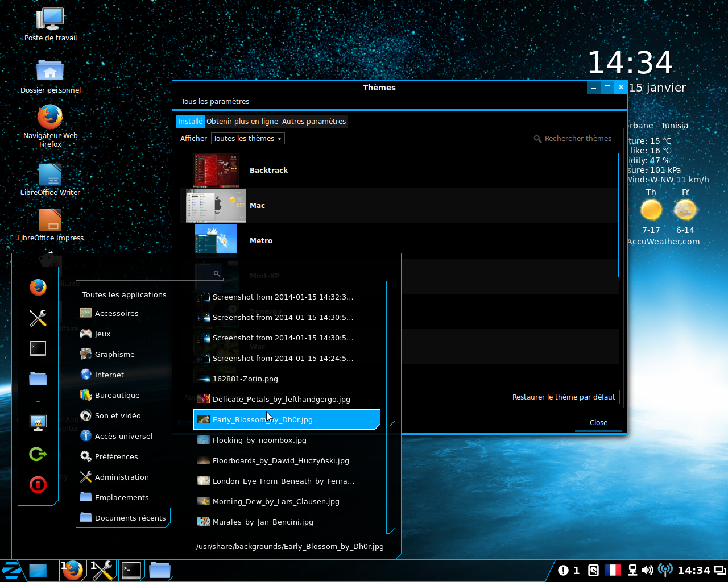This screenshot has height=582, width=728.
Task: Click Zorin menu button on taskbar
Action: pyautogui.click(x=11, y=571)
